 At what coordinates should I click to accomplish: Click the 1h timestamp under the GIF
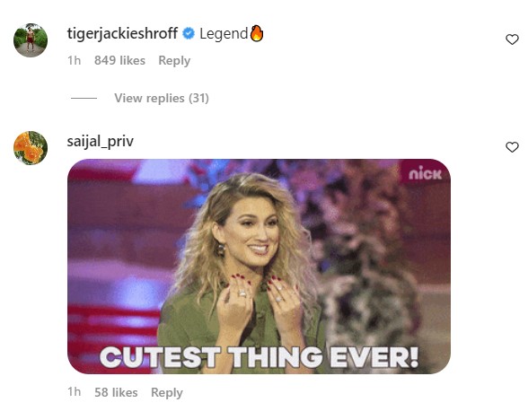74,392
